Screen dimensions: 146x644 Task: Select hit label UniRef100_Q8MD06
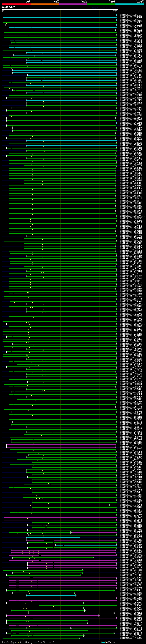click(131, 58)
